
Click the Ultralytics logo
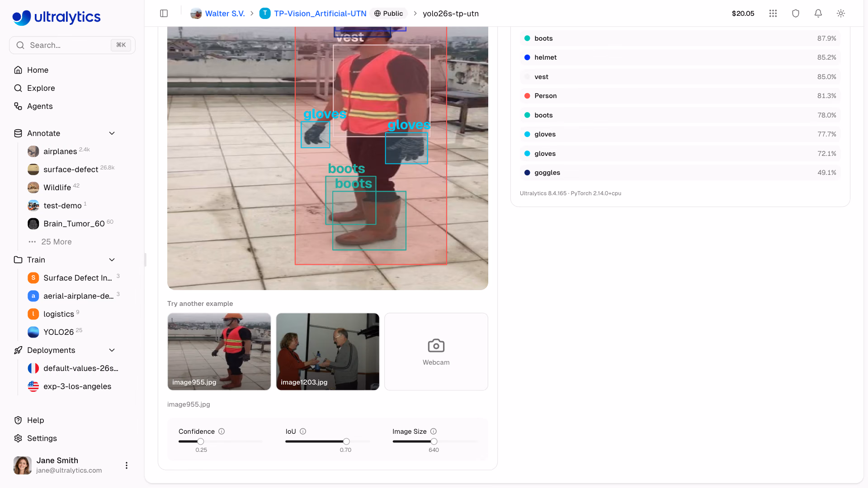[57, 17]
